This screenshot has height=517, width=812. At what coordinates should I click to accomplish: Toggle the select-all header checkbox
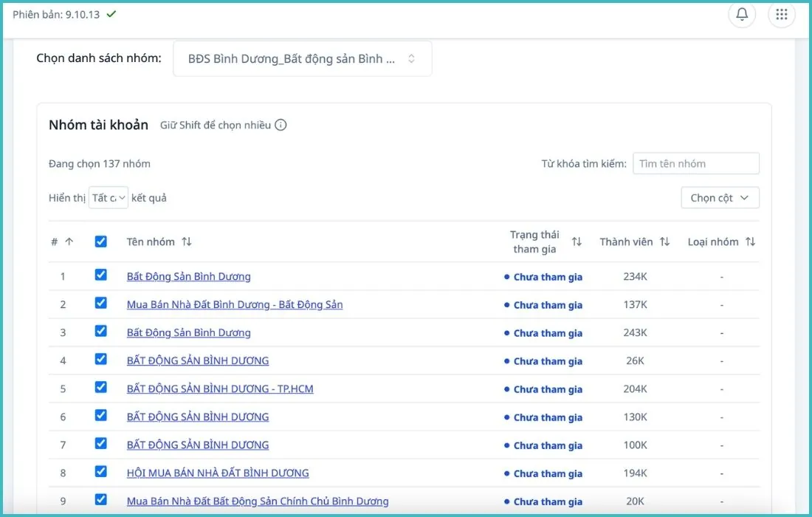coord(101,242)
